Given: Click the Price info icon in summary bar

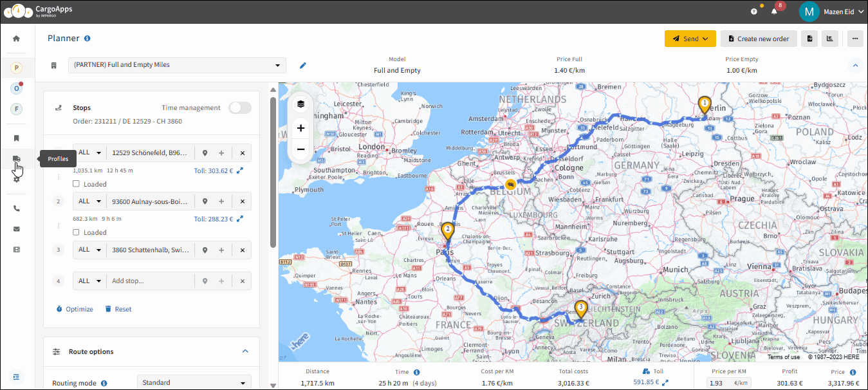Looking at the screenshot, I should pyautogui.click(x=853, y=372).
